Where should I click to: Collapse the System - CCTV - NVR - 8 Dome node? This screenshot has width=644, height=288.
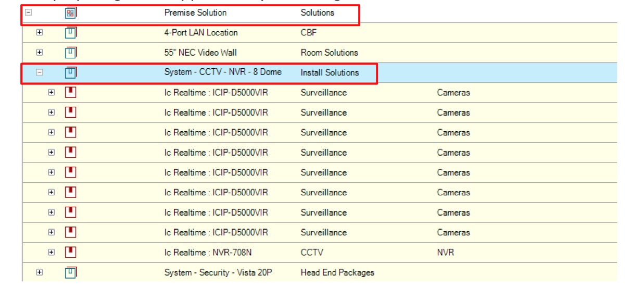coord(40,72)
